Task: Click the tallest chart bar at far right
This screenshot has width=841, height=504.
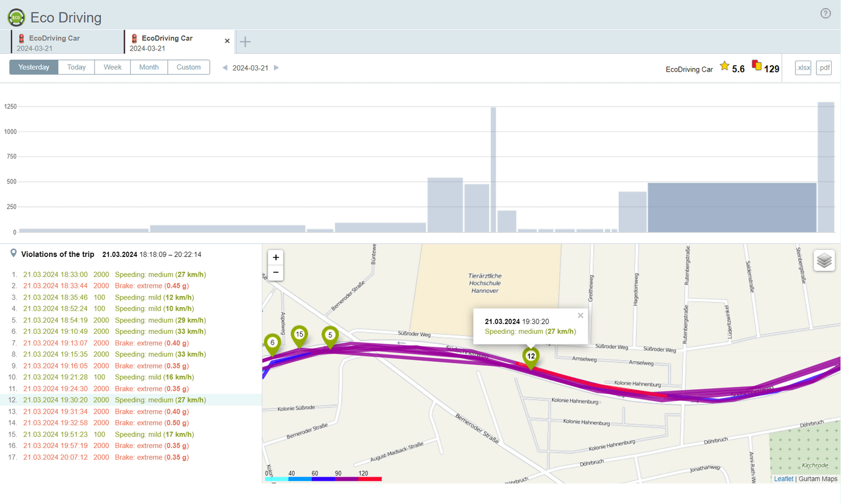Action: 826,168
